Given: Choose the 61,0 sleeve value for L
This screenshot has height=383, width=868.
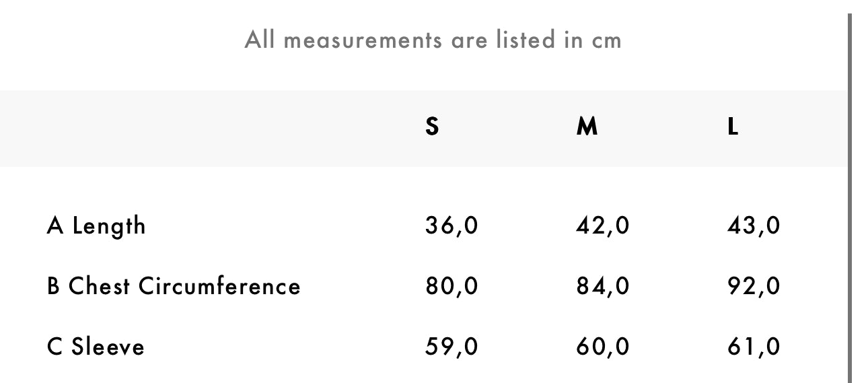Looking at the screenshot, I should click(754, 347).
